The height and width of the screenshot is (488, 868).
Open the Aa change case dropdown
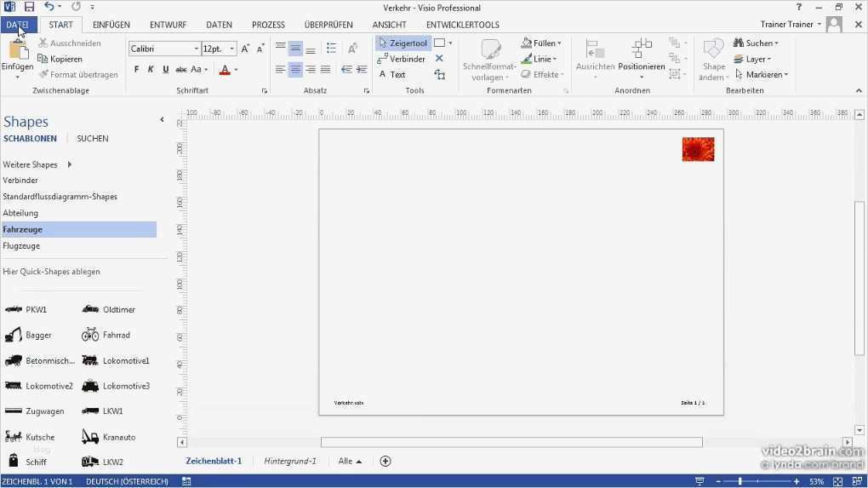coord(199,70)
